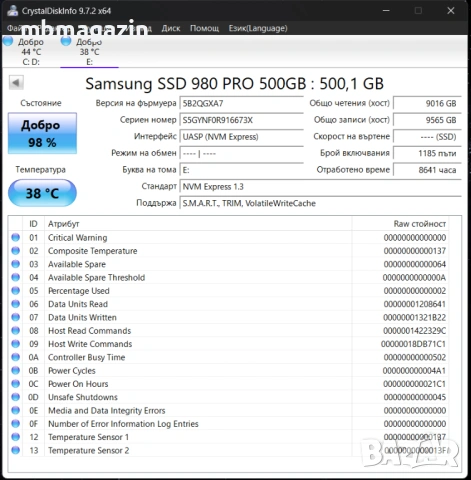Select the Percentage Used attribute text
Viewport: 471px width, 480px height.
(x=79, y=291)
